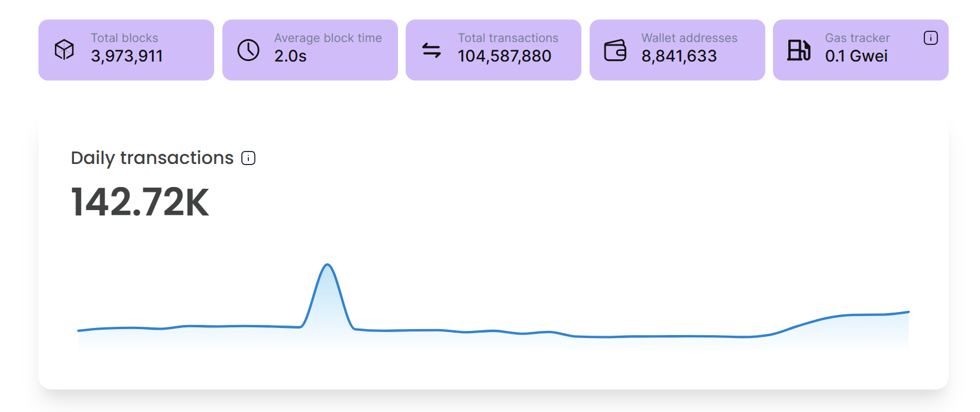Click the clock icon for Average block time
Screen dimensions: 980x412
248,50
